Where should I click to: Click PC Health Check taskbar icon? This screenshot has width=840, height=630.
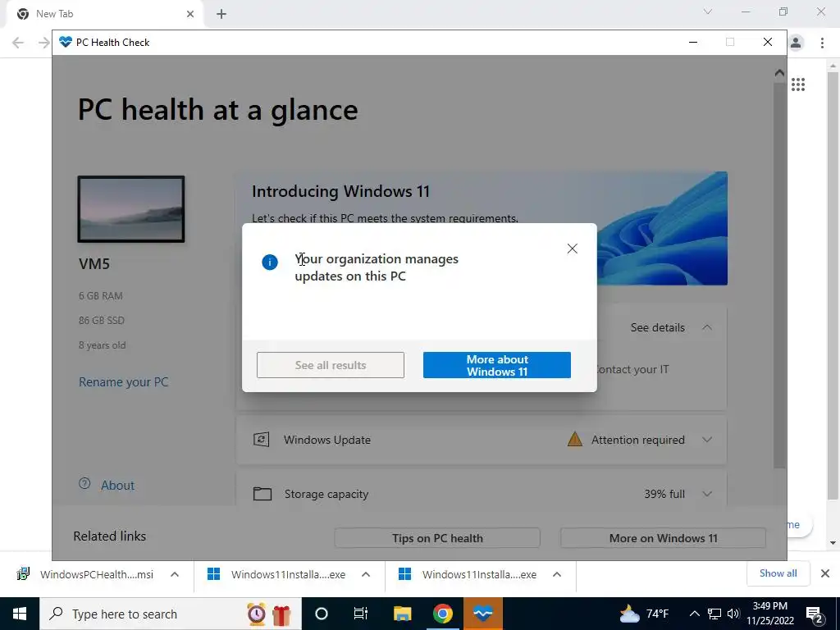[x=482, y=614]
